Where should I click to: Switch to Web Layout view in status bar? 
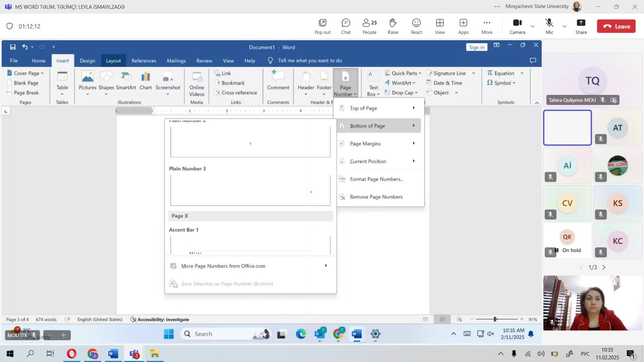(x=459, y=319)
